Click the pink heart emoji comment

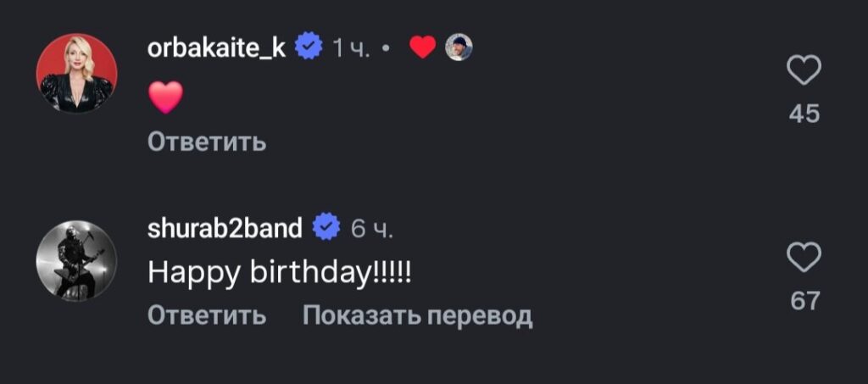[x=165, y=97]
